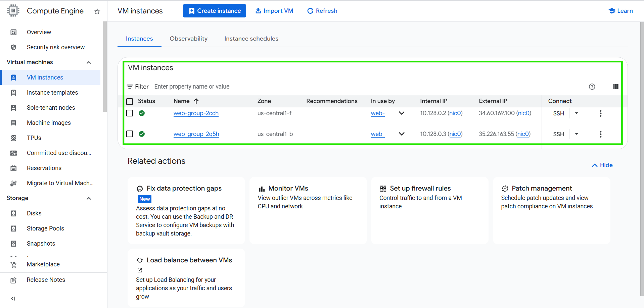Screen dimensions: 644x308
Task: Click the TPUs sidebar icon
Action: pyautogui.click(x=13, y=138)
